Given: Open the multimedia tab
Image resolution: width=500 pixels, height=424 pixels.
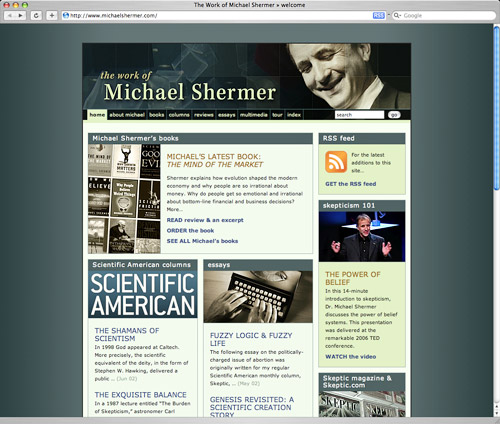Looking at the screenshot, I should coord(254,115).
